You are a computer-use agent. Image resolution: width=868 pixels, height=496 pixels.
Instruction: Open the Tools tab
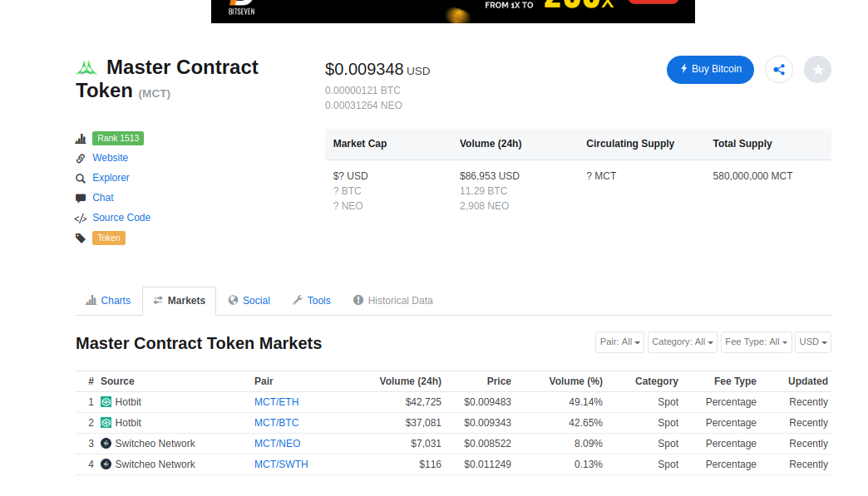[312, 301]
